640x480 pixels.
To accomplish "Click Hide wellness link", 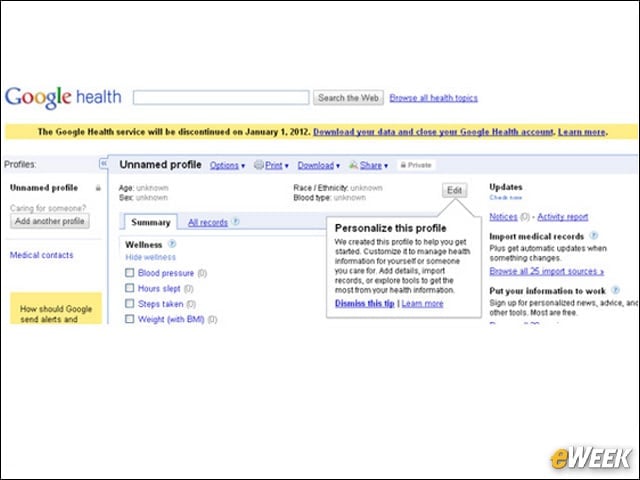I will pos(150,257).
